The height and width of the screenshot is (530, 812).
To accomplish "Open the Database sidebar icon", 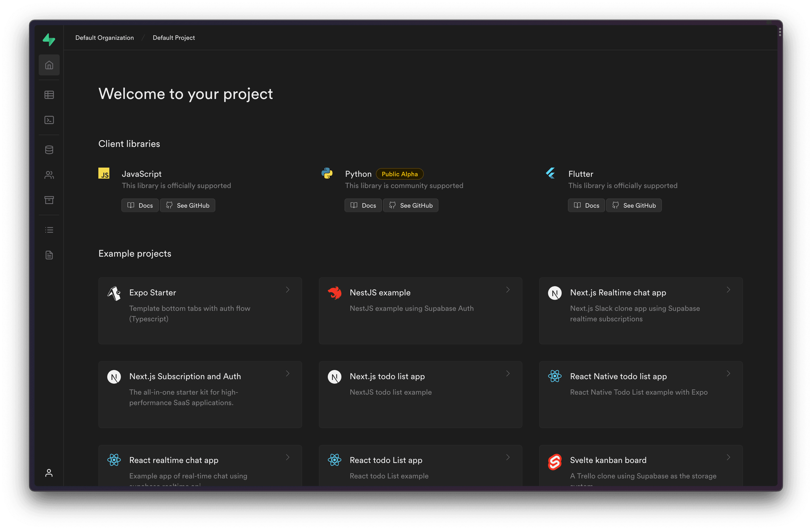I will [49, 150].
